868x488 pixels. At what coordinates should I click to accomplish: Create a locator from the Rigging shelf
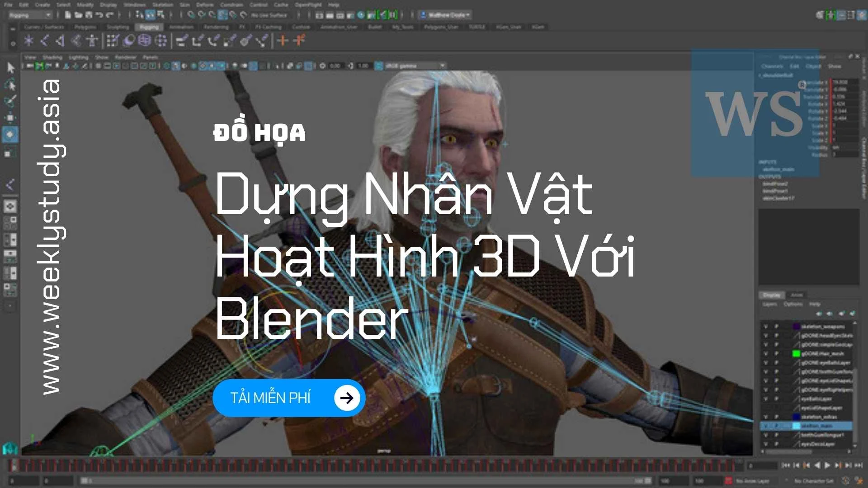click(29, 41)
